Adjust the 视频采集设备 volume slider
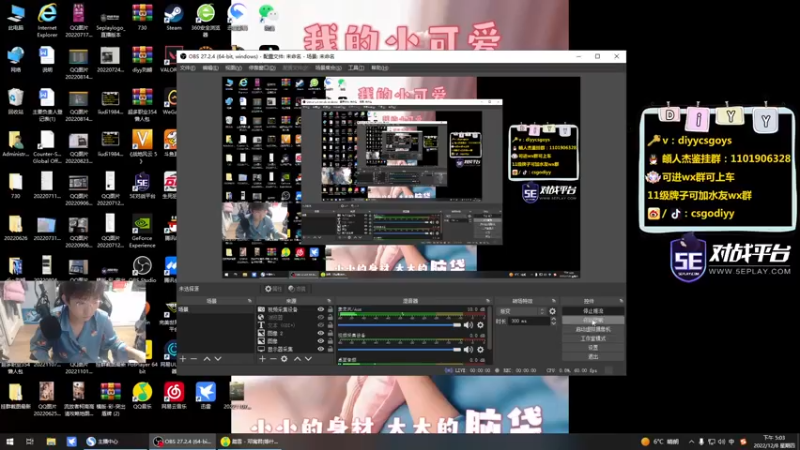This screenshot has width=800, height=450. [x=399, y=349]
